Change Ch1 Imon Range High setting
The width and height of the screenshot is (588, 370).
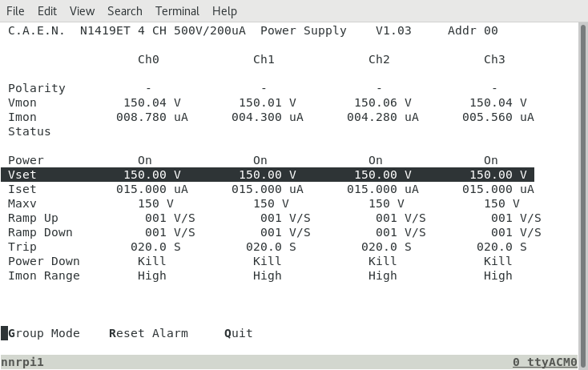pos(268,275)
